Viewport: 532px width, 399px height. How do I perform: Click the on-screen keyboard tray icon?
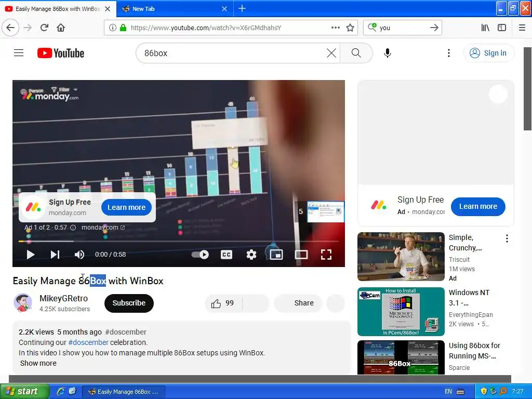(x=460, y=392)
